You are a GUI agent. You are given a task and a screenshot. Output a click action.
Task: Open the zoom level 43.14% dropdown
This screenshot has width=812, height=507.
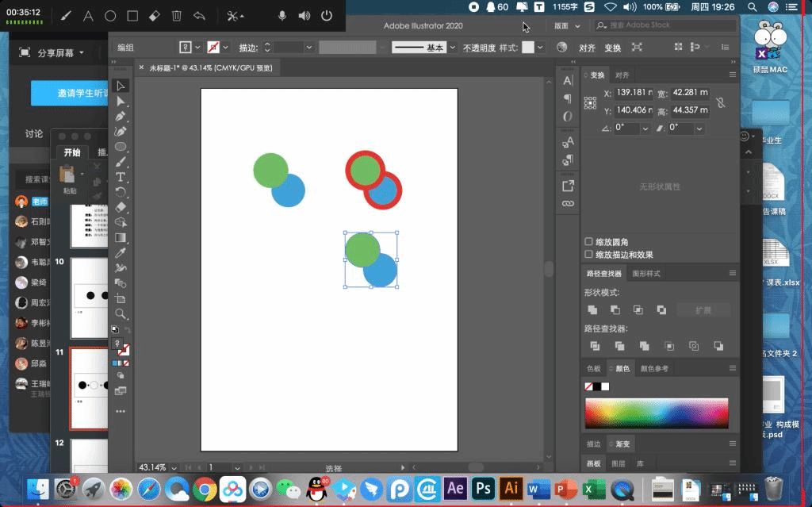[x=174, y=467]
